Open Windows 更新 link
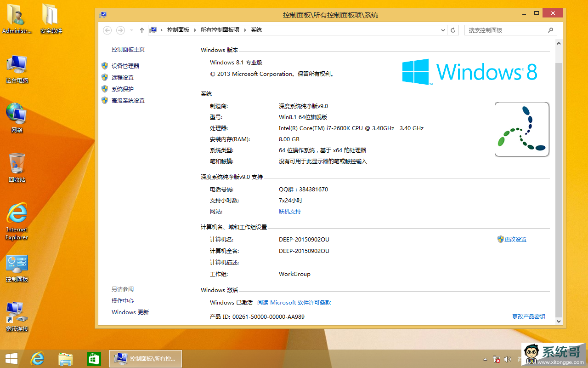Screen dimensions: 588x368 click(130, 312)
